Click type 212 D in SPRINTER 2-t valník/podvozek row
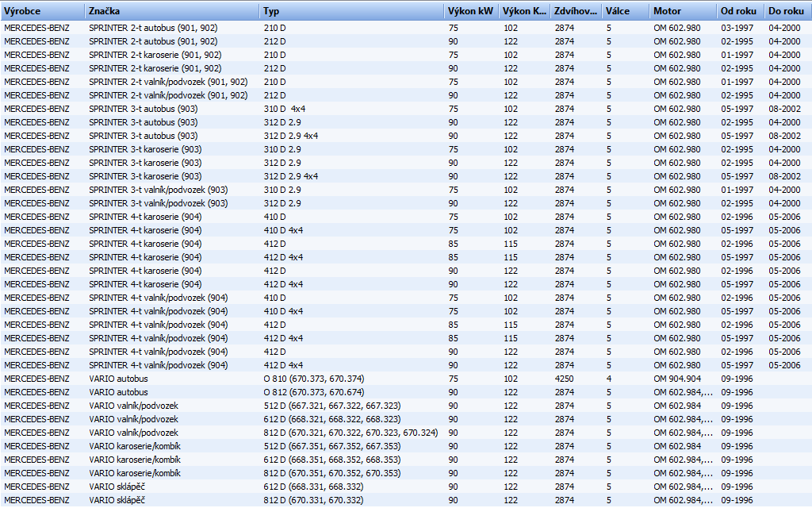 coord(274,95)
